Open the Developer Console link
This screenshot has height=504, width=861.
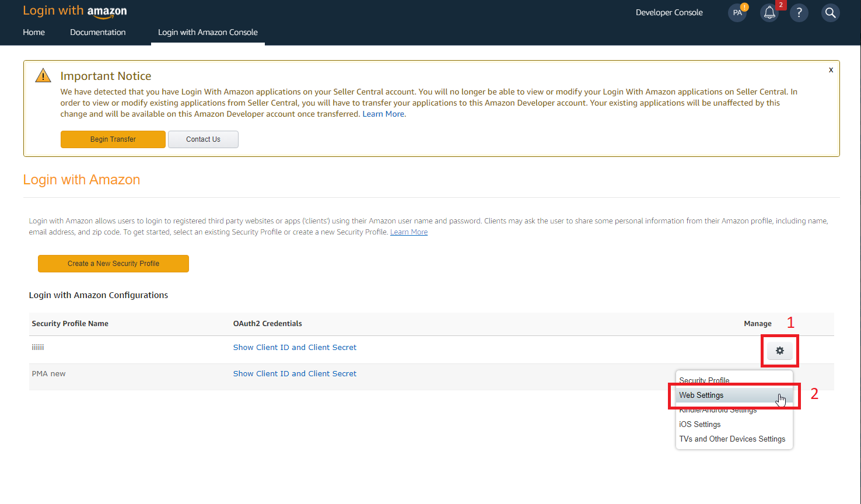tap(669, 13)
